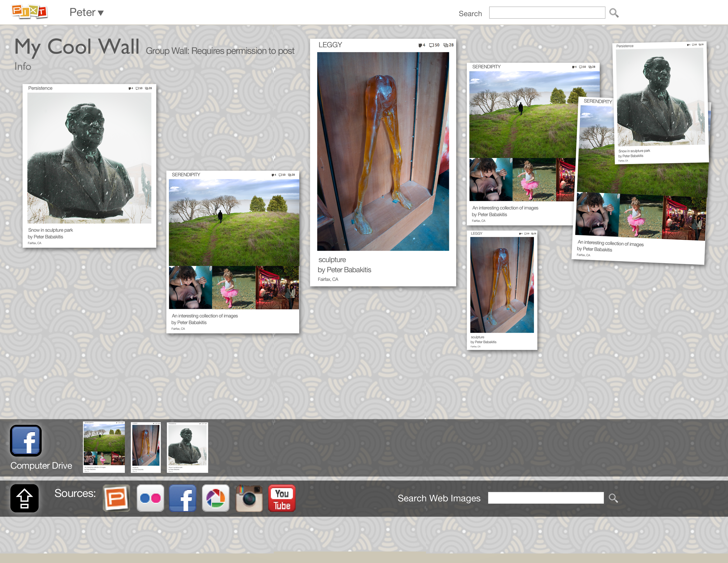The width and height of the screenshot is (728, 563).
Task: Select the Flickr source icon
Action: tap(150, 498)
